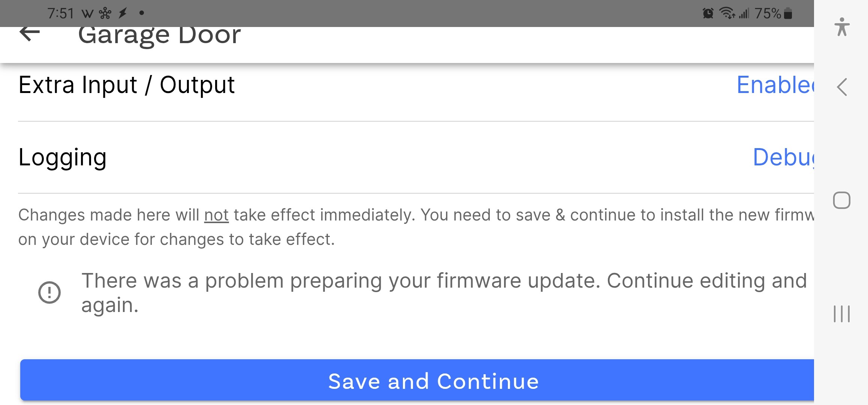
Task: Select the Extra Input / Output row label
Action: coord(127,85)
